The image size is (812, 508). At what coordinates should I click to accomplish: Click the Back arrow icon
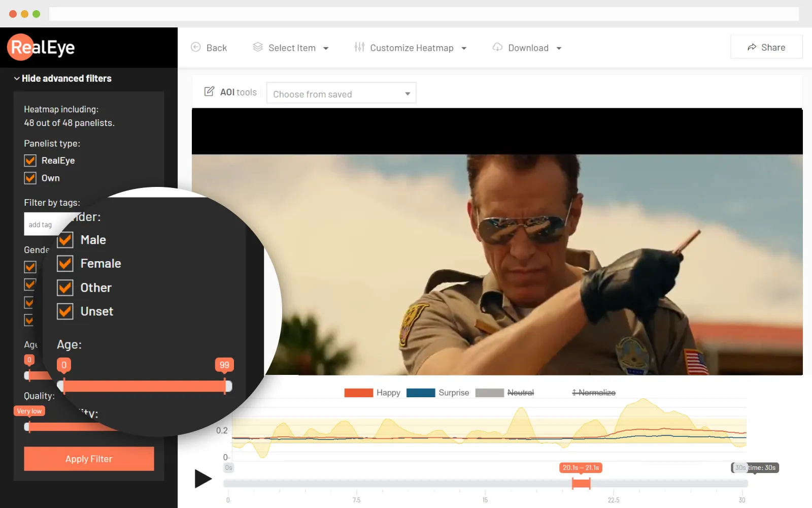click(x=196, y=47)
